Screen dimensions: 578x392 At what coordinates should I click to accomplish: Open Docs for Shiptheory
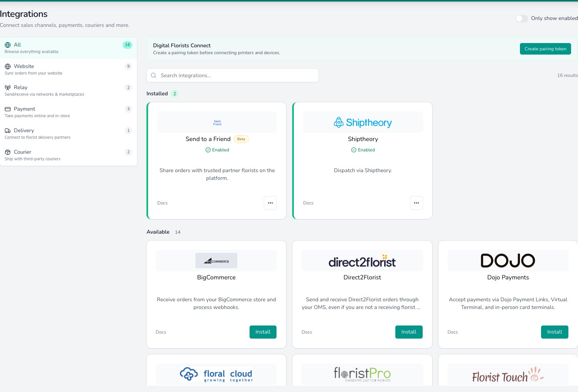tap(308, 203)
